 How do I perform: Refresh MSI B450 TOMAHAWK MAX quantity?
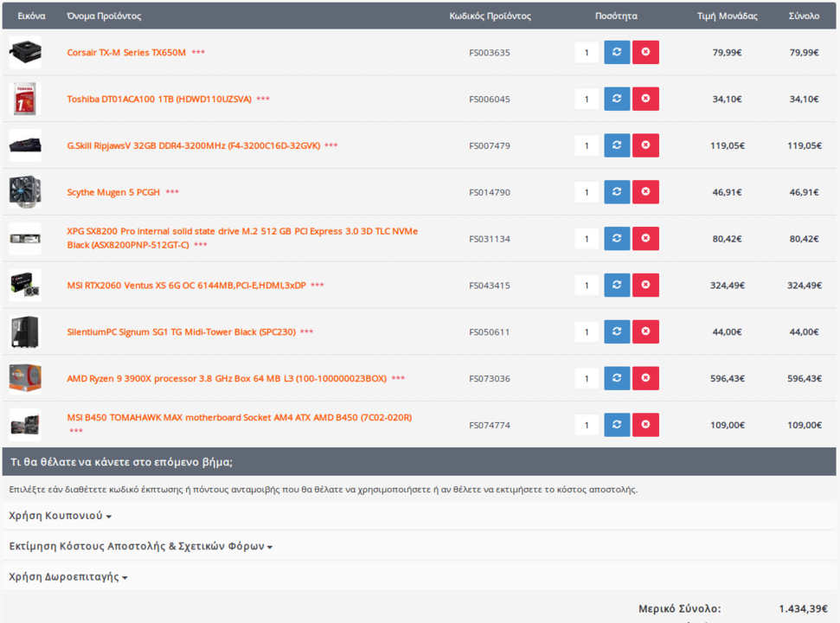[x=617, y=426]
